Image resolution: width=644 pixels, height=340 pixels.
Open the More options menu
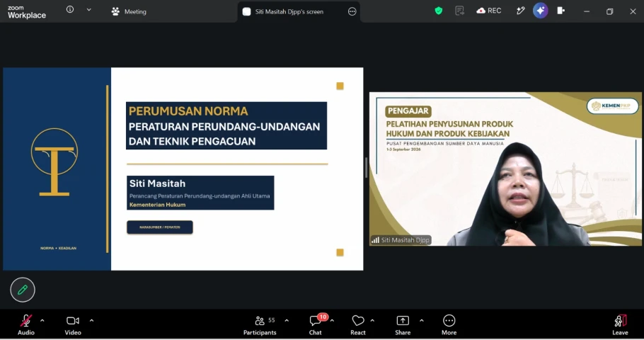tap(449, 324)
